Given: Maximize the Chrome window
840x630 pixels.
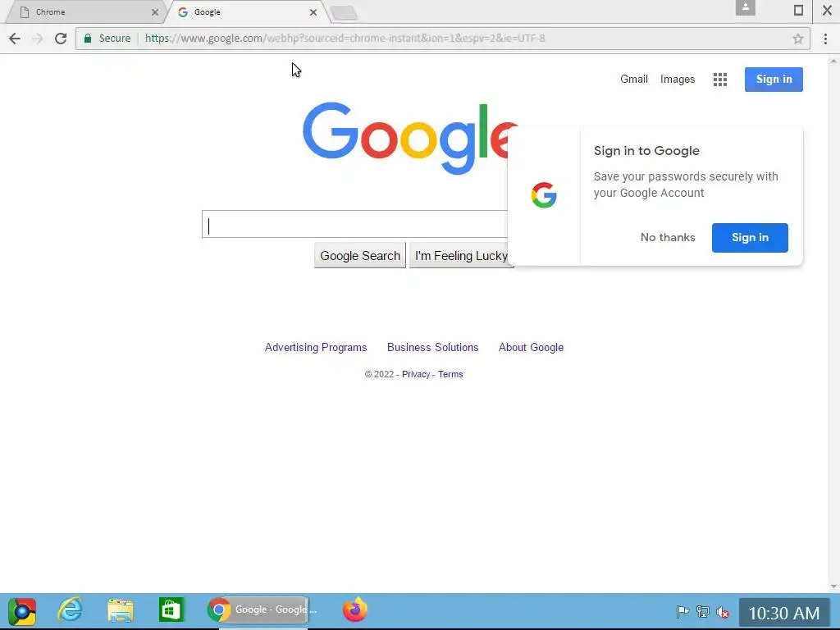Looking at the screenshot, I should [x=798, y=10].
